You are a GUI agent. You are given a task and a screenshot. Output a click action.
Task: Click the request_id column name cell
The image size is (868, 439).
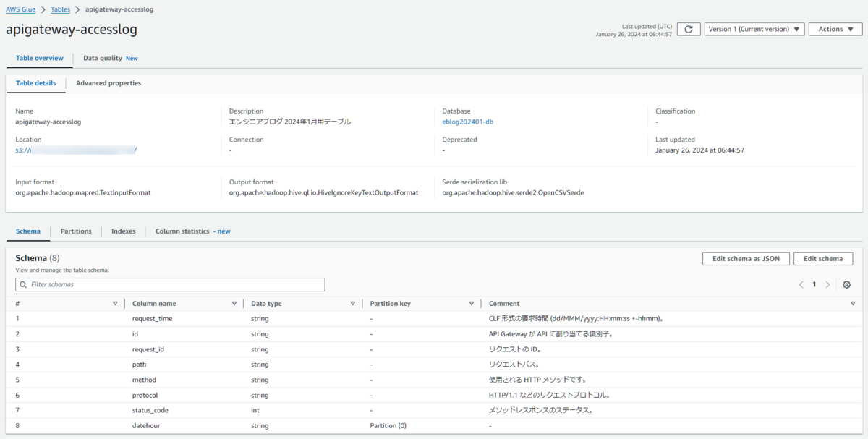coord(148,349)
